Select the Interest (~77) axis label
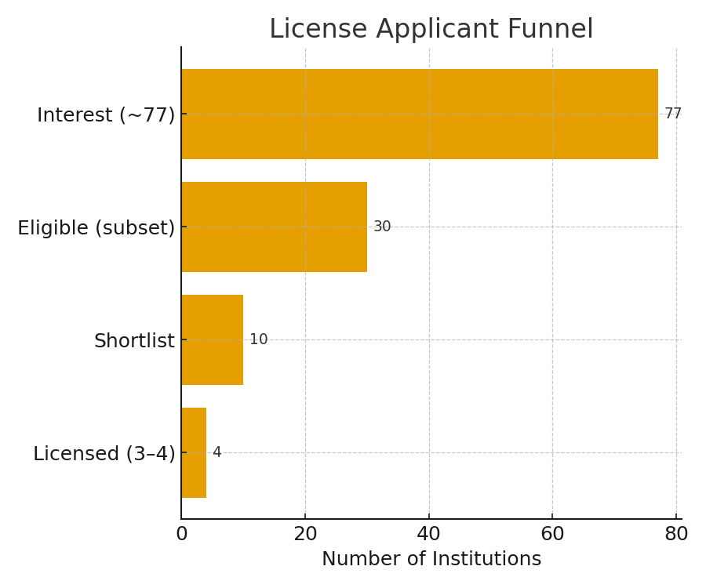Viewport: 706px width, 588px height. [x=106, y=114]
